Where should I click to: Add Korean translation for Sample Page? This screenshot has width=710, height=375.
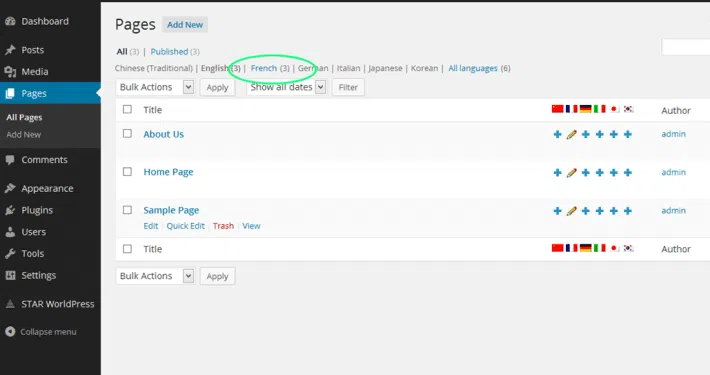(628, 211)
